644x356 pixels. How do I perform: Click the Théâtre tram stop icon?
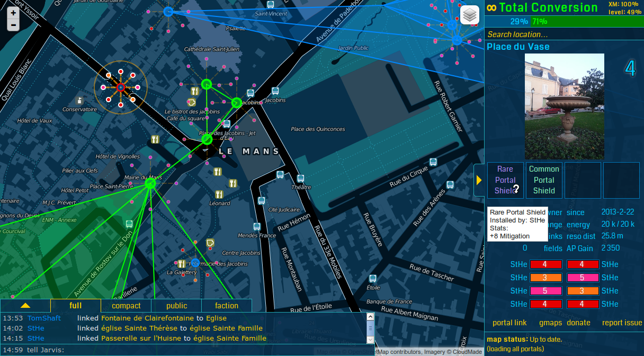[301, 179]
